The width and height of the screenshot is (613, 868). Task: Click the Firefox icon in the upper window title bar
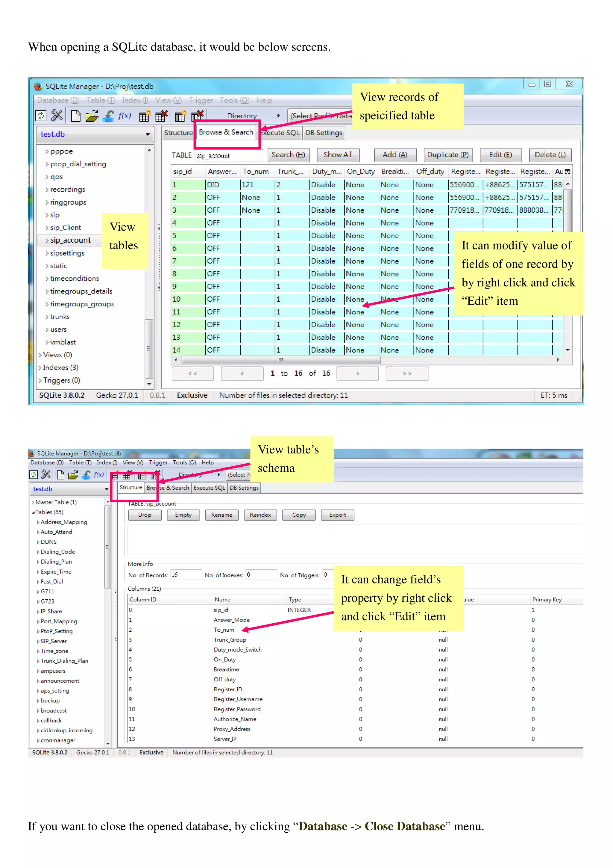pyautogui.click(x=38, y=86)
